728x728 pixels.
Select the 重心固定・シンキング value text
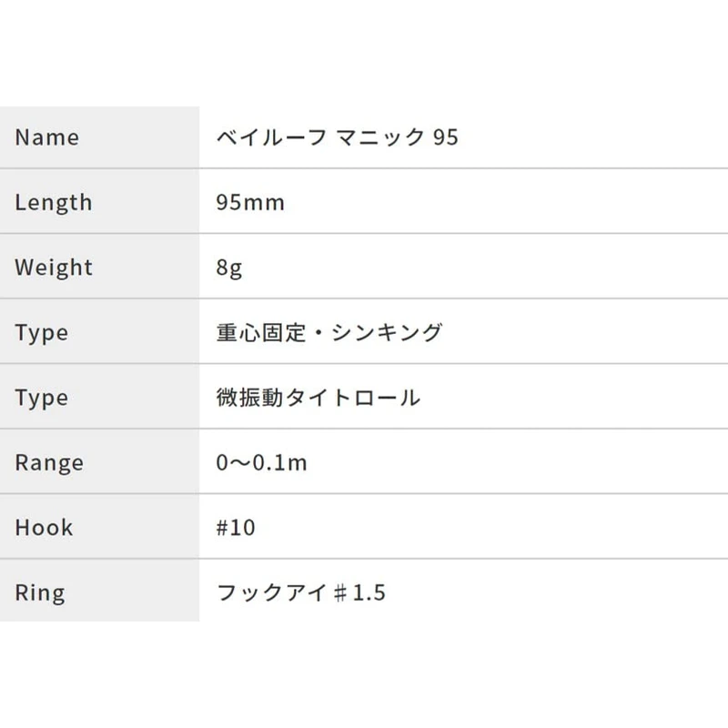point(329,332)
